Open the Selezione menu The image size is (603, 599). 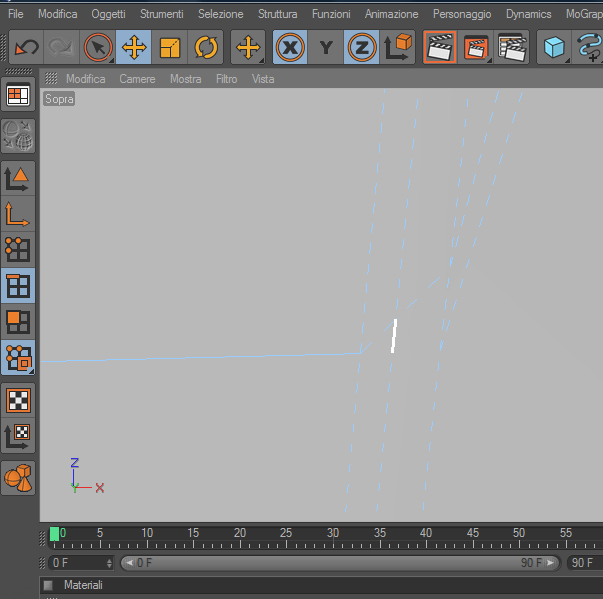pos(221,14)
